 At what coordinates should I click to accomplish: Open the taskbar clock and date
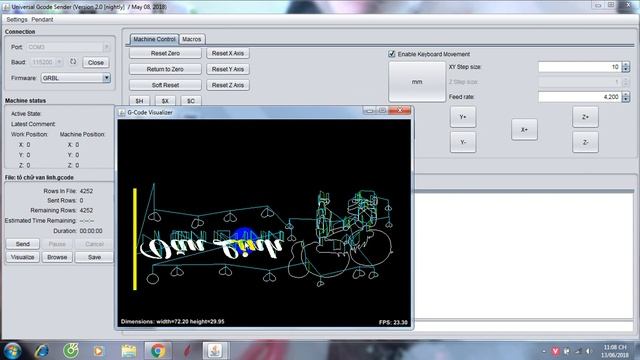coord(615,351)
